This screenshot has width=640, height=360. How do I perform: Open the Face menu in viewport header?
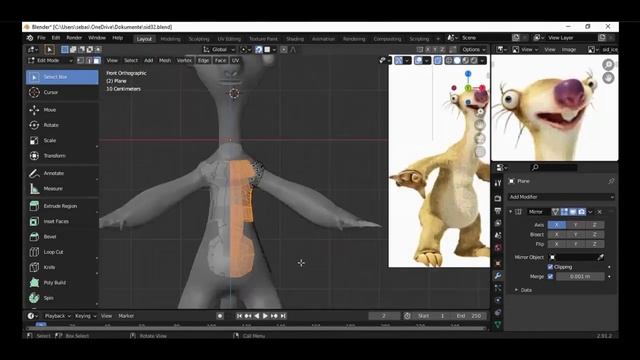point(220,60)
